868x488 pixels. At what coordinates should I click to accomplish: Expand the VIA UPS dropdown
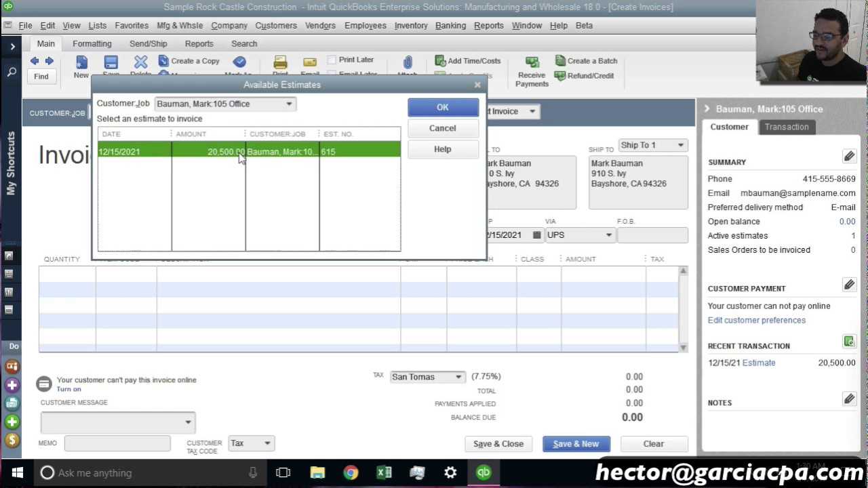click(x=608, y=235)
